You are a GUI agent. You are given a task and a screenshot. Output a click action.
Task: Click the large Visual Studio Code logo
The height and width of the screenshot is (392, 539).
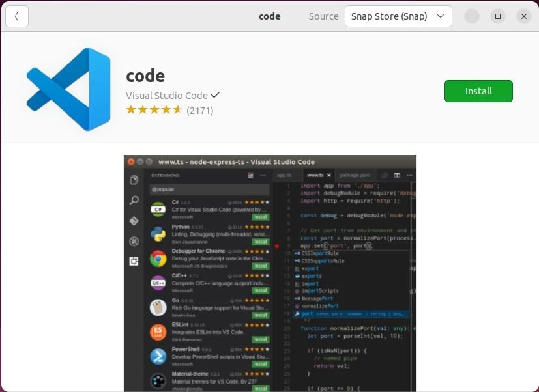tap(68, 89)
